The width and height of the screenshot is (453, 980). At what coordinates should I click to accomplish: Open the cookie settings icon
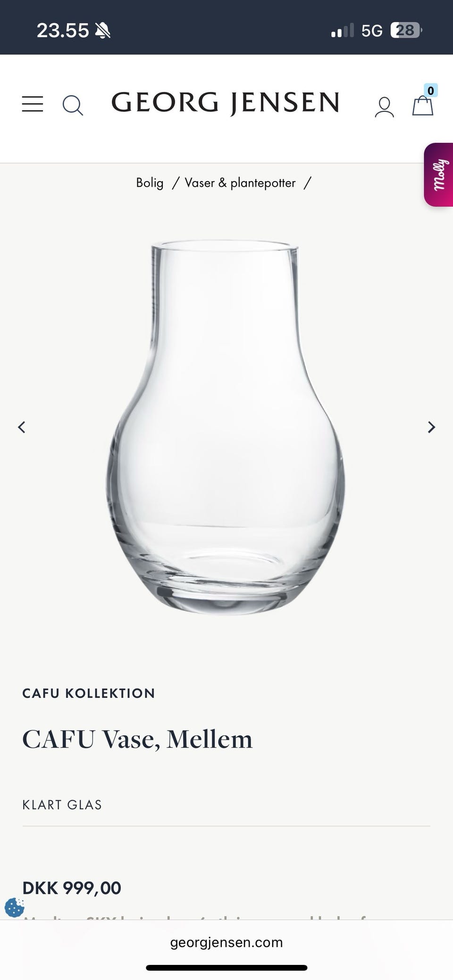[14, 907]
